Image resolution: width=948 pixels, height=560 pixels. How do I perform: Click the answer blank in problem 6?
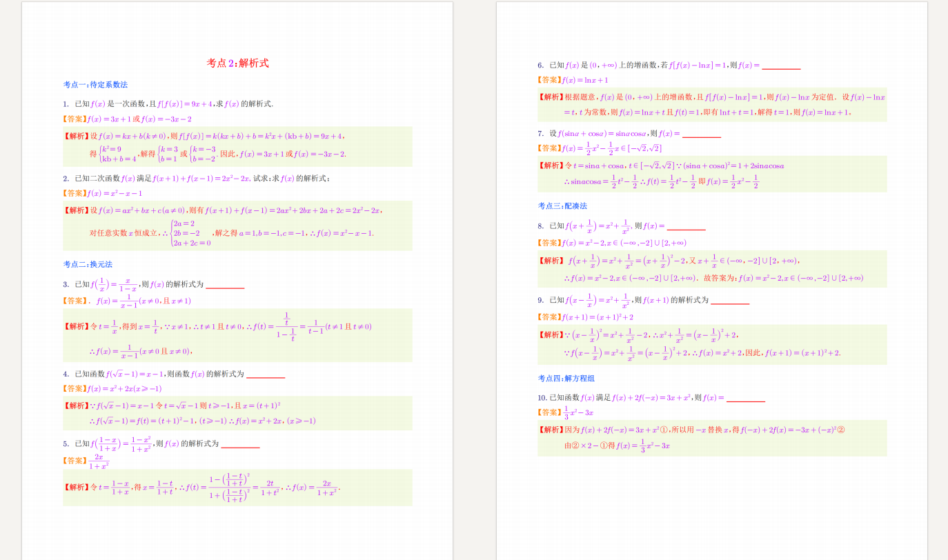pos(781,68)
